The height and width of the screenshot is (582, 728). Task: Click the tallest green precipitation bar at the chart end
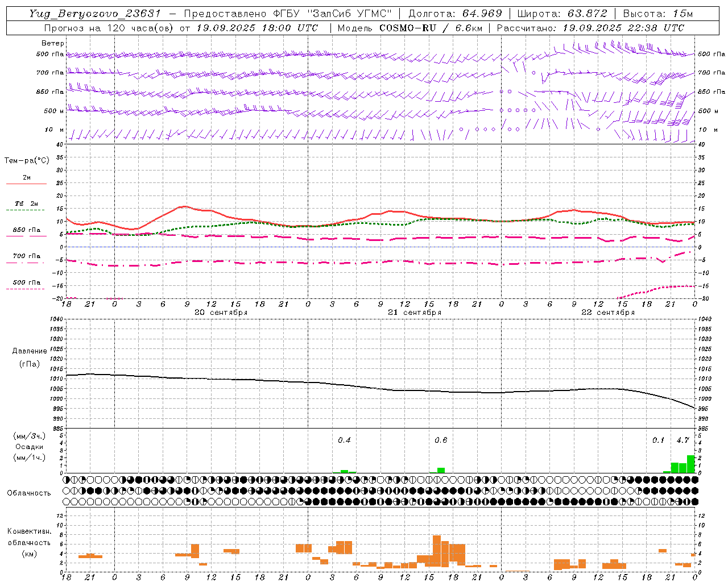(690, 464)
